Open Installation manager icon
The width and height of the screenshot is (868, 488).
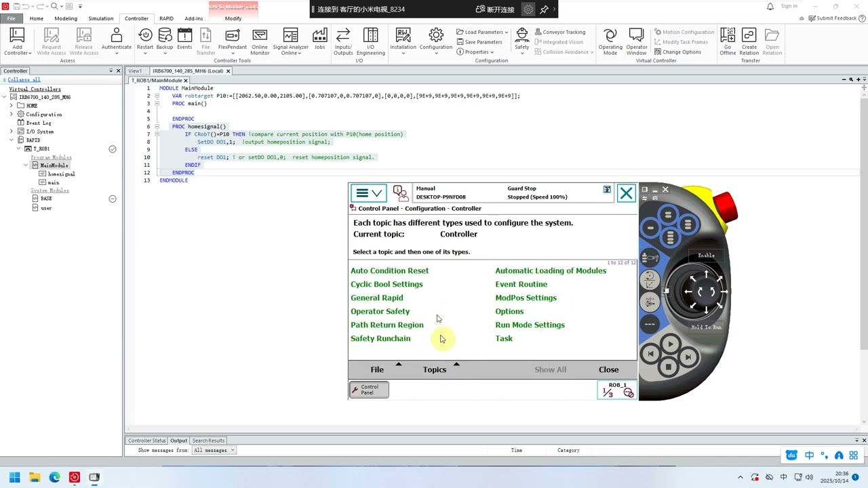pyautogui.click(x=403, y=42)
